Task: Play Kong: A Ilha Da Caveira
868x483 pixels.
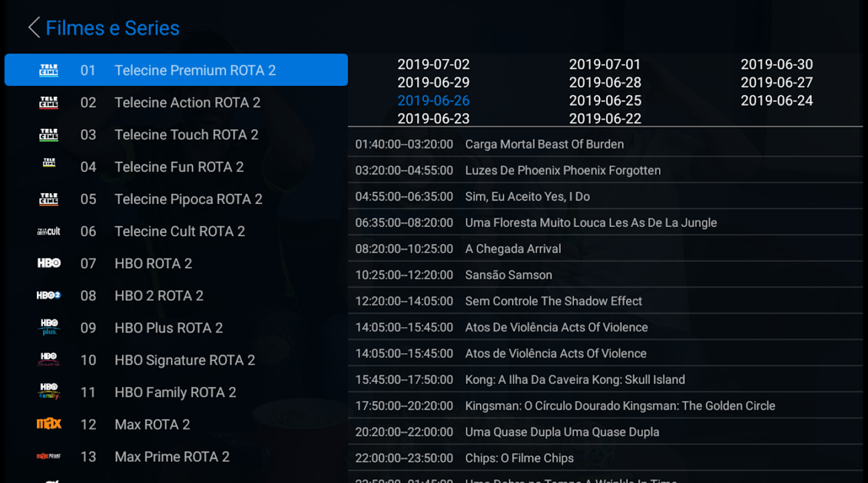Action: [x=605, y=379]
